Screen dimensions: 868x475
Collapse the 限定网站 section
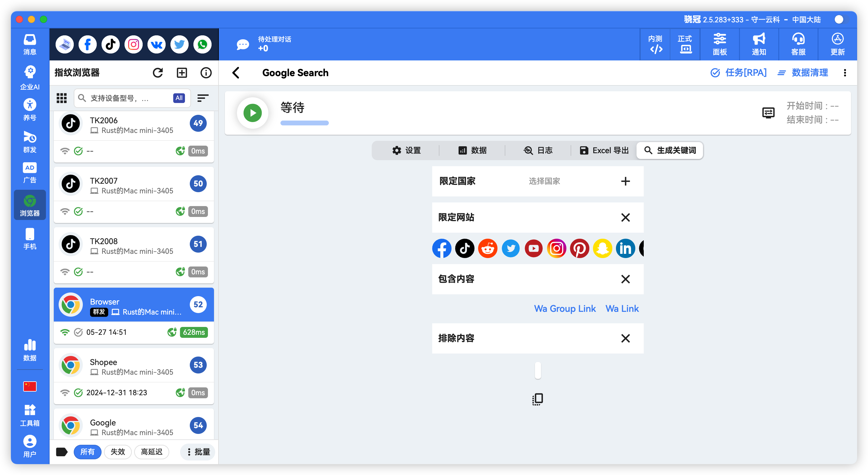625,218
